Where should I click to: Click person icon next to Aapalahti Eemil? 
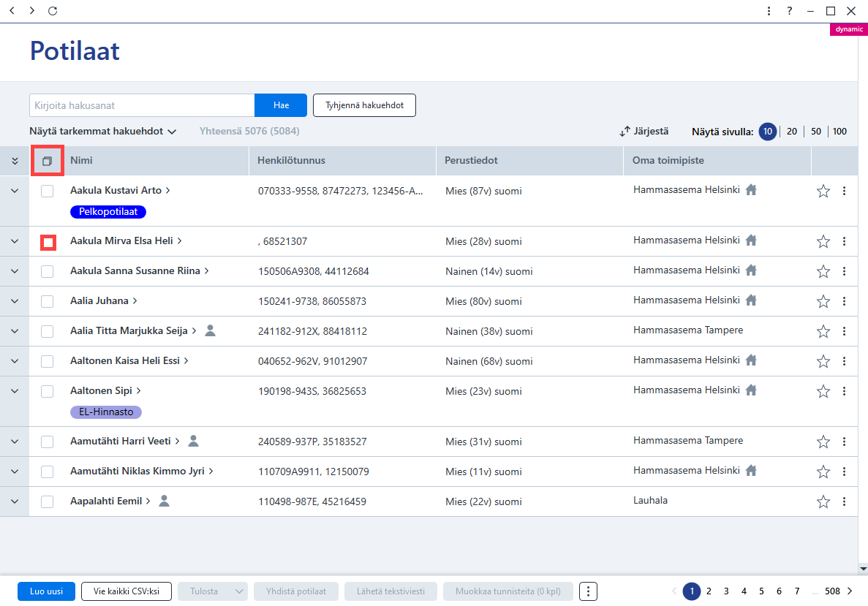(x=164, y=500)
